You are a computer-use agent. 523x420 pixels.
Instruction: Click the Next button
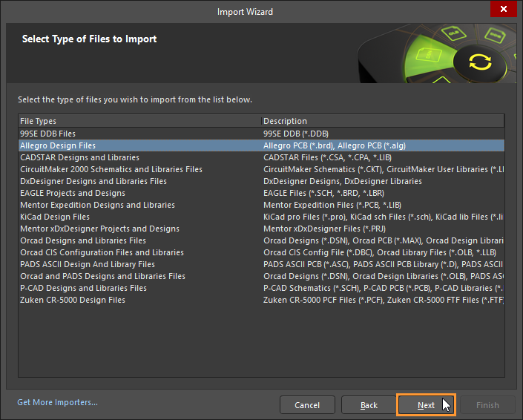click(x=426, y=405)
